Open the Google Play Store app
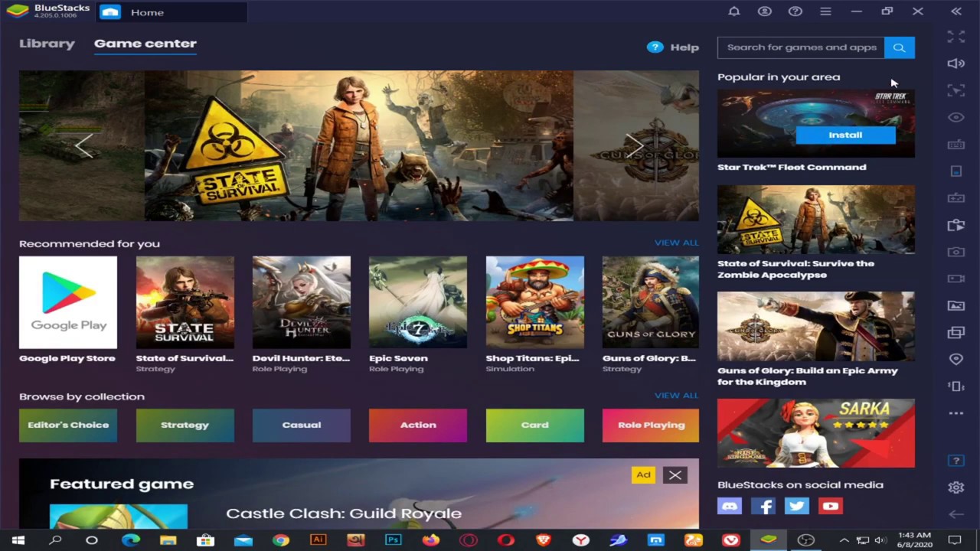 68,310
